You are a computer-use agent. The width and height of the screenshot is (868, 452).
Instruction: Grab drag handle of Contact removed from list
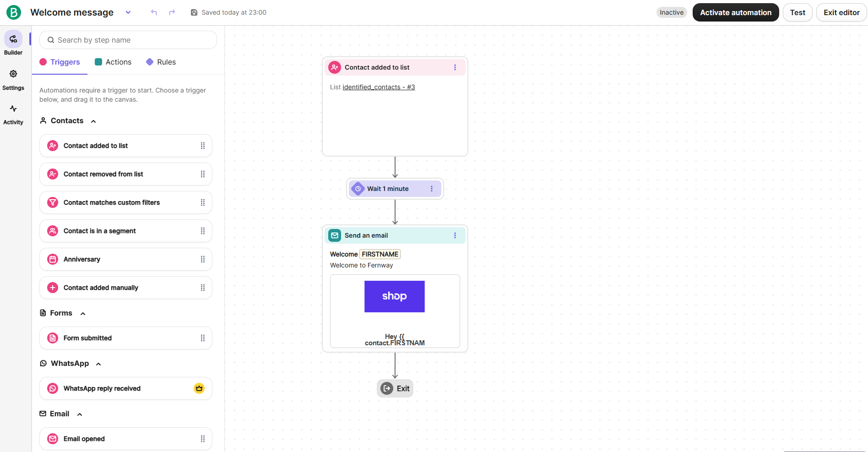[203, 174]
